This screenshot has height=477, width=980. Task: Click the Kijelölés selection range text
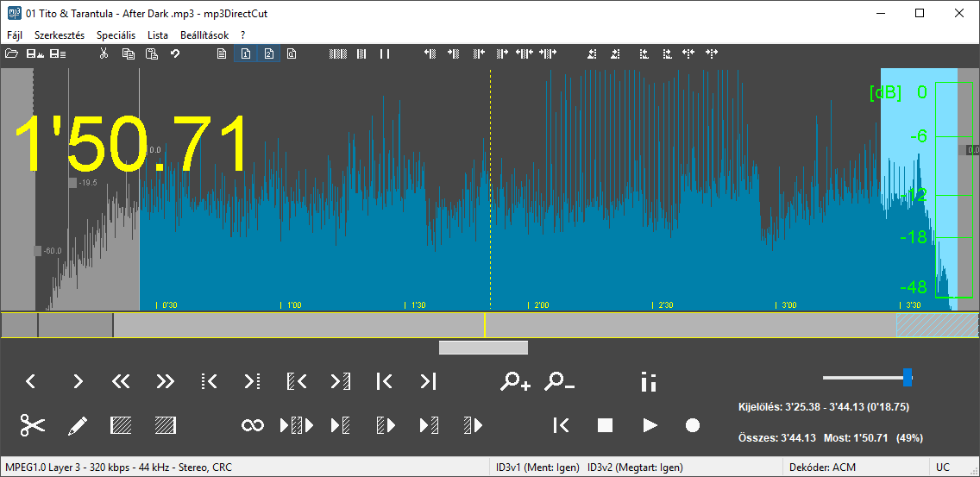point(824,407)
